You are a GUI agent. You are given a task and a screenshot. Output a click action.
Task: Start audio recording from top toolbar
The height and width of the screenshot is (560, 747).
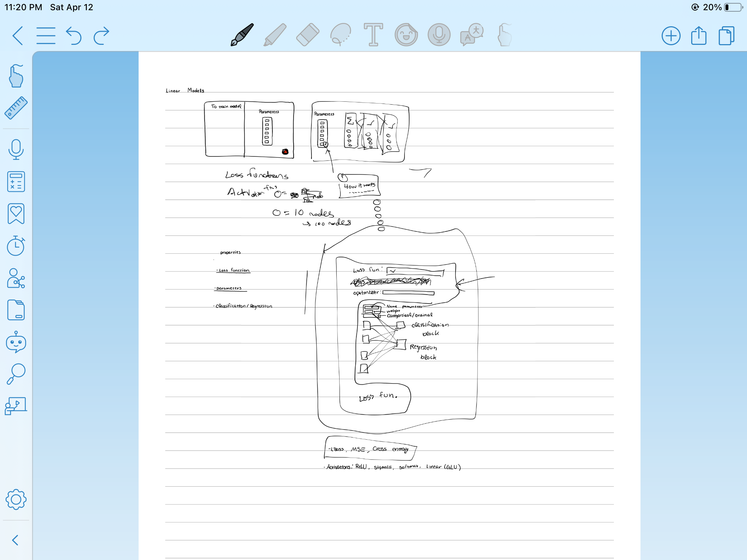click(439, 35)
